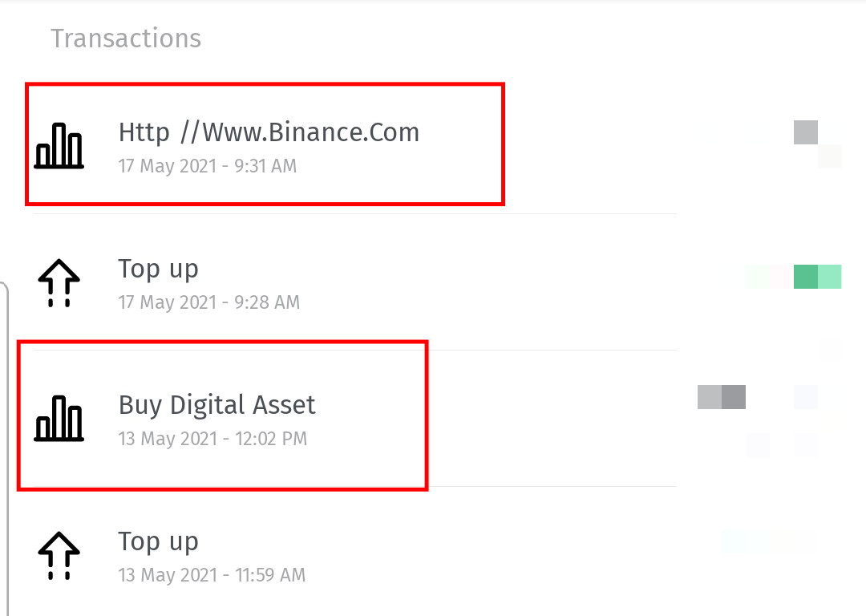866x616 pixels.
Task: Click the 17 May 2021 - 9:31 AM timestamp
Action: click(208, 166)
